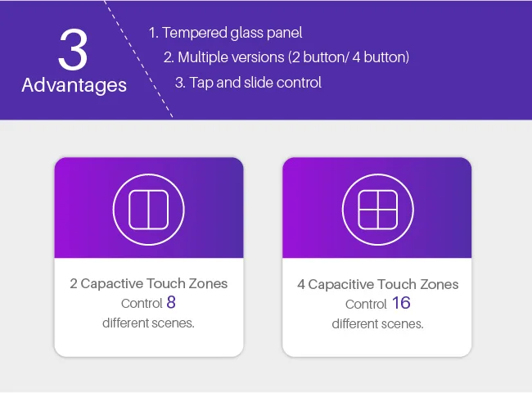
Task: Click the two-zone split panel icon
Action: tap(149, 210)
